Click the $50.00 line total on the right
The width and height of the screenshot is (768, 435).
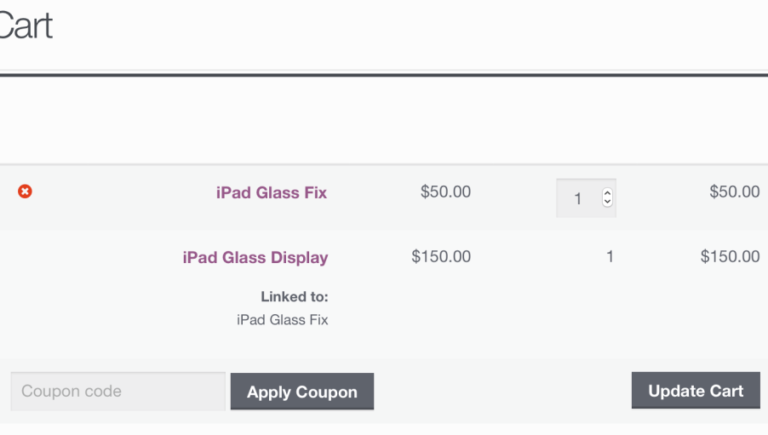tap(734, 191)
